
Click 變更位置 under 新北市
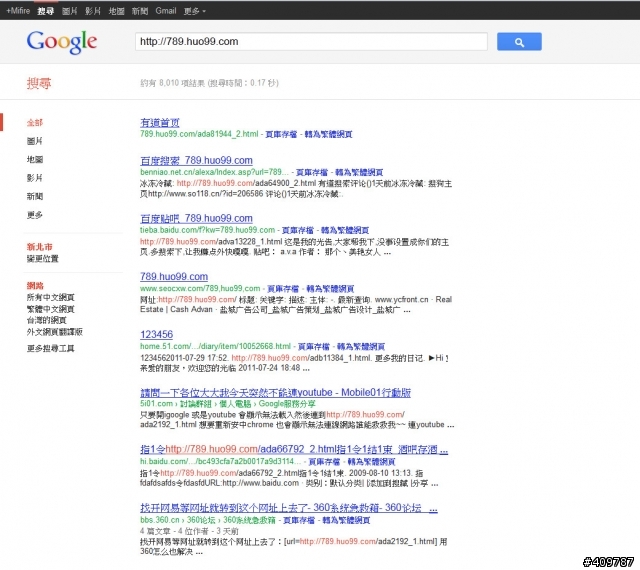click(42, 258)
